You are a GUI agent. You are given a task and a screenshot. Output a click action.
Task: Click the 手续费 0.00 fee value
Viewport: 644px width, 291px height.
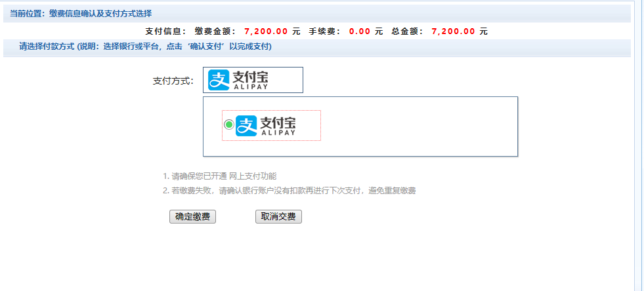pyautogui.click(x=360, y=31)
